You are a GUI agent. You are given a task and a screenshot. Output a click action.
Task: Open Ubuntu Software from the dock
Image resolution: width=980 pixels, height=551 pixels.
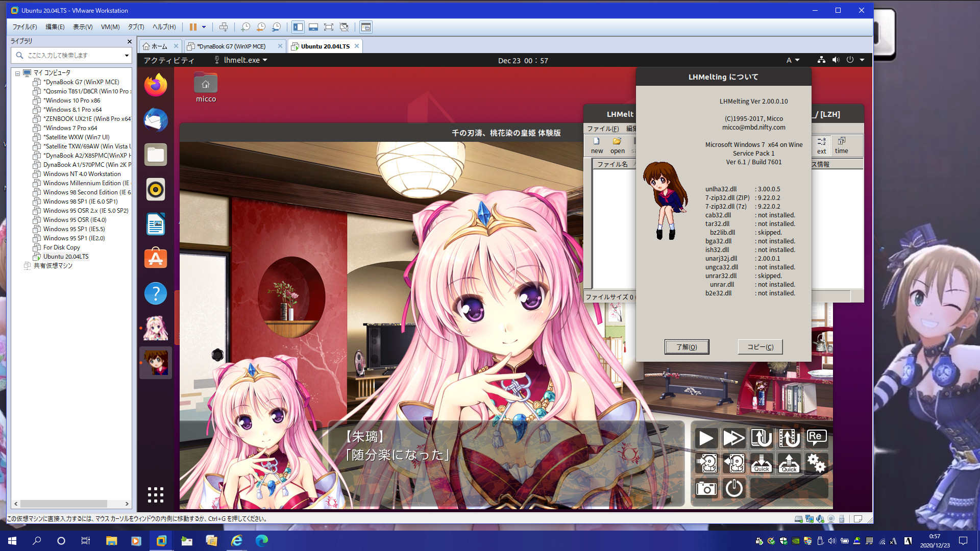tap(156, 259)
